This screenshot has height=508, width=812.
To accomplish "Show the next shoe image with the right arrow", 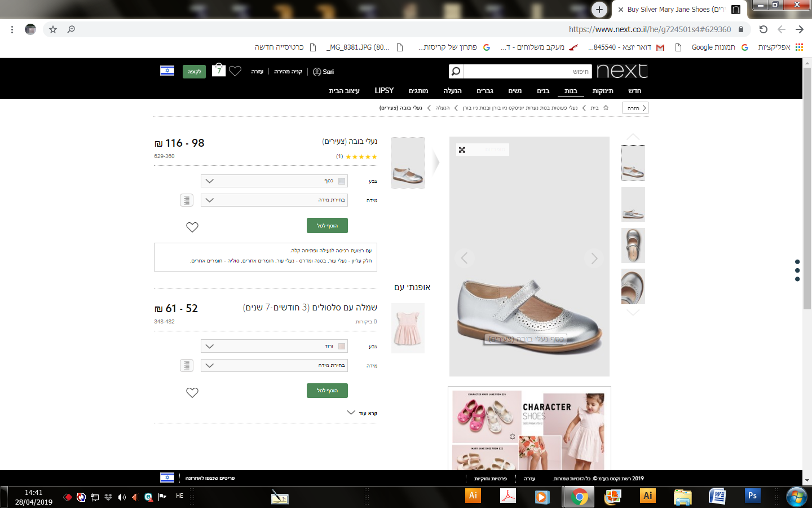I will pos(594,258).
